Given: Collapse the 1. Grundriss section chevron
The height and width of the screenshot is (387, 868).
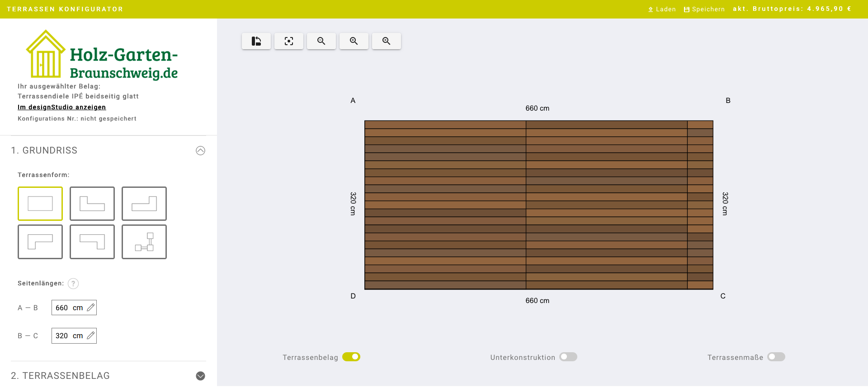Looking at the screenshot, I should pyautogui.click(x=200, y=151).
